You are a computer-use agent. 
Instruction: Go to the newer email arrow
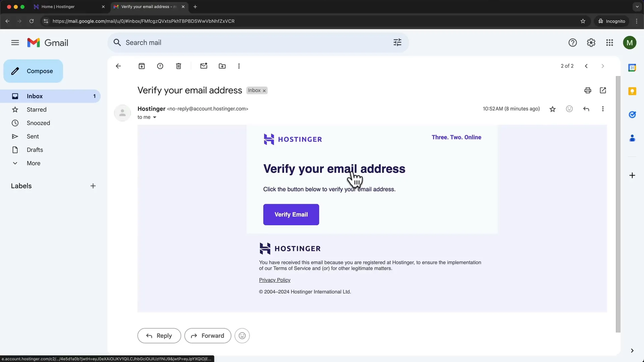coord(586,66)
